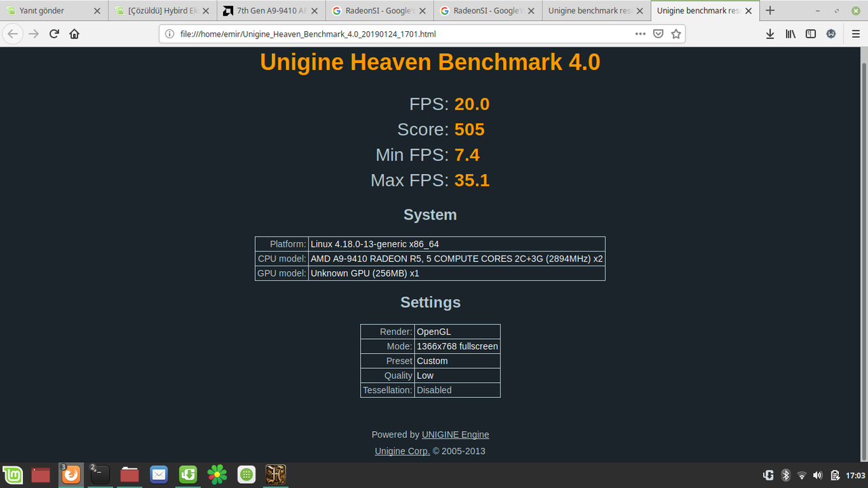This screenshot has height=488, width=868.
Task: Open the Firefox library menu
Action: click(x=791, y=34)
